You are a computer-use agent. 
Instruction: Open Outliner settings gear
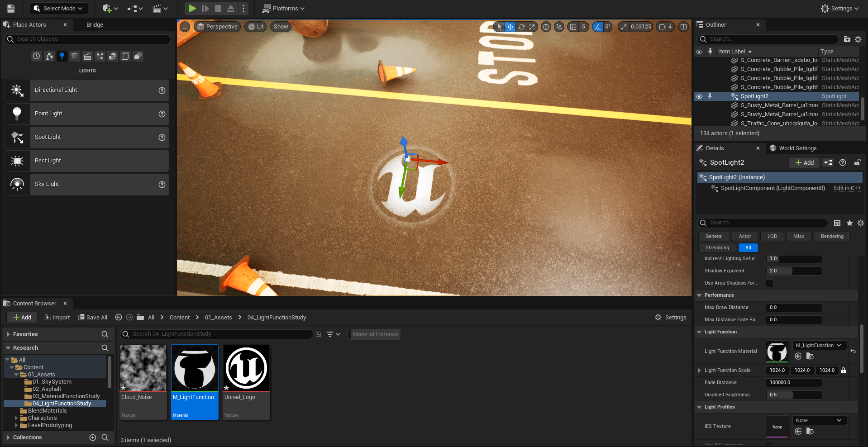[x=858, y=39]
